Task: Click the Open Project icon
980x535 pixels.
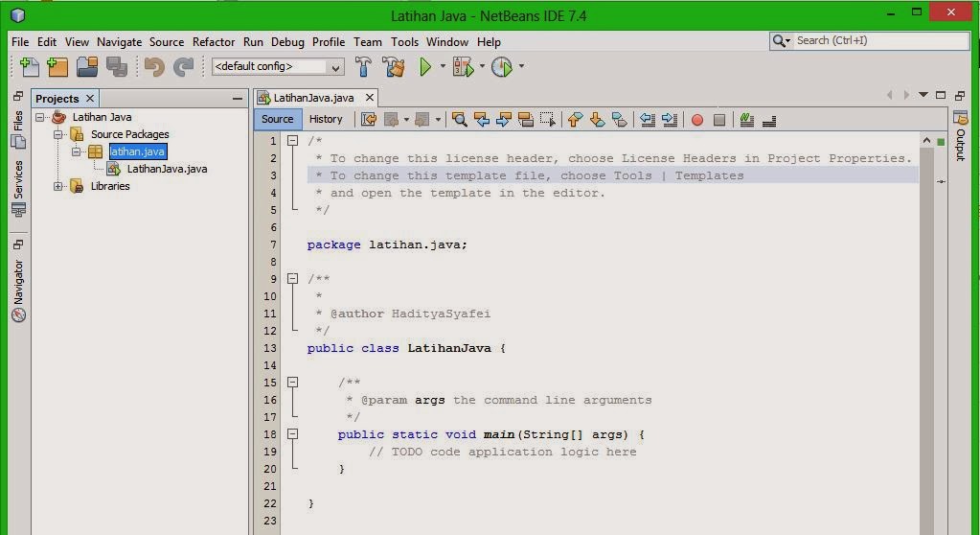Action: click(x=87, y=66)
